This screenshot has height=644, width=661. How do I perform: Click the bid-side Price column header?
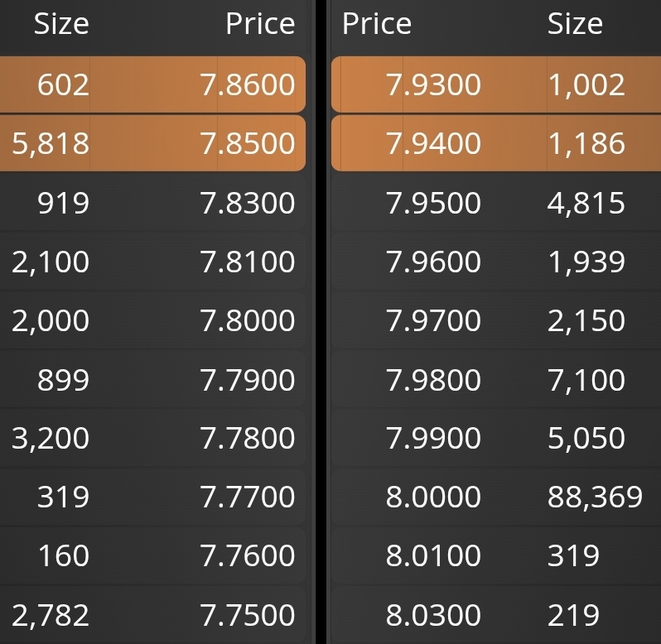point(260,24)
